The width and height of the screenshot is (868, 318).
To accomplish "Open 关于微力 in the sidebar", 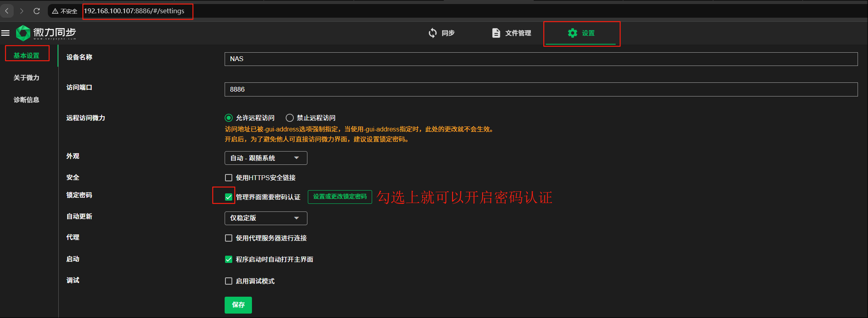I will pos(27,78).
